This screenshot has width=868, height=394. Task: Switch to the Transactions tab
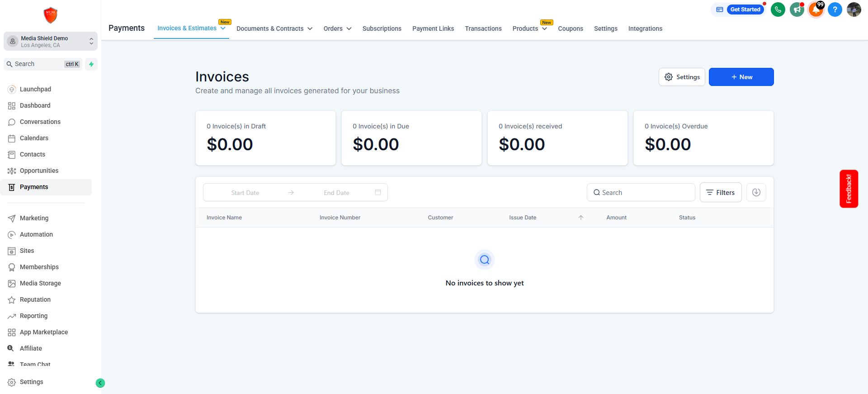click(483, 28)
